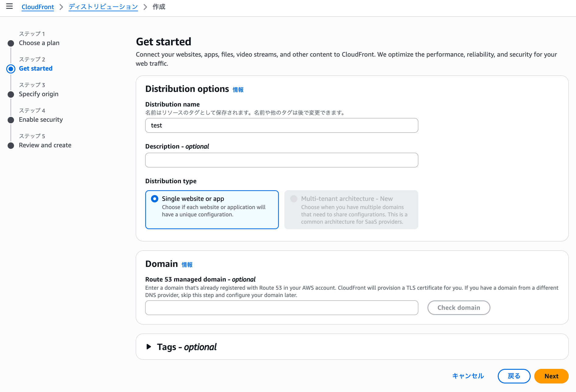Select the Get started step indicator
576x392 pixels.
click(x=11, y=69)
